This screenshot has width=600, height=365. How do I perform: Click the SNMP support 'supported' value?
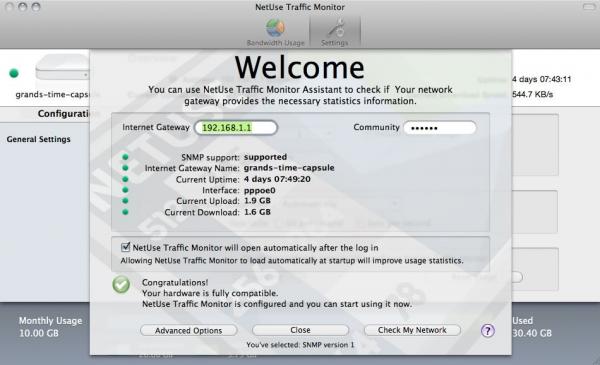(x=265, y=157)
